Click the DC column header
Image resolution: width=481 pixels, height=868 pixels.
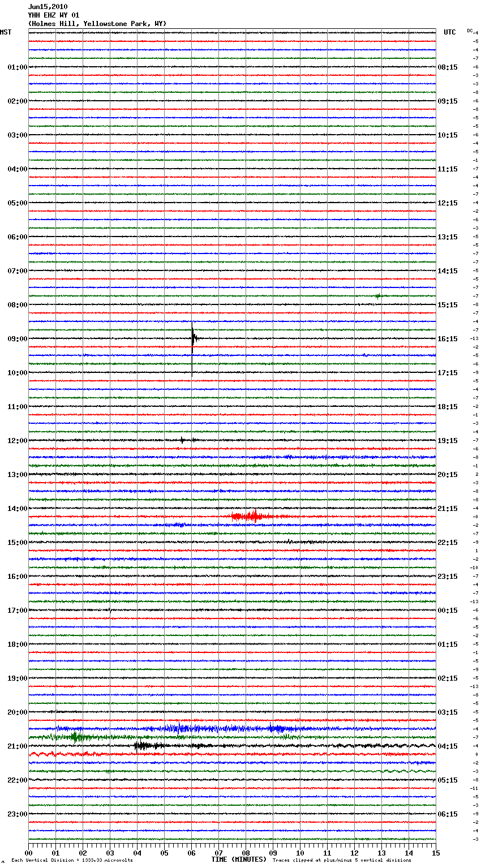tap(470, 31)
